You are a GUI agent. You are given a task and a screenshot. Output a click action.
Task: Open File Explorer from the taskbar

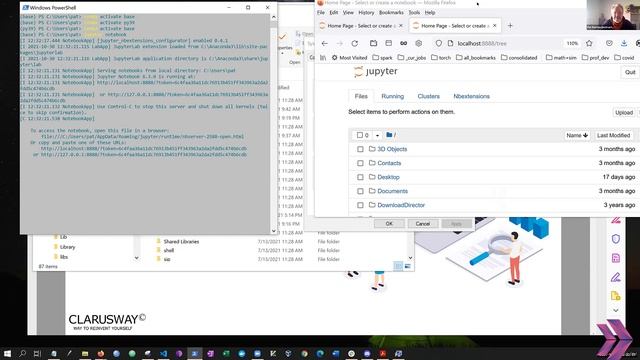(85, 353)
